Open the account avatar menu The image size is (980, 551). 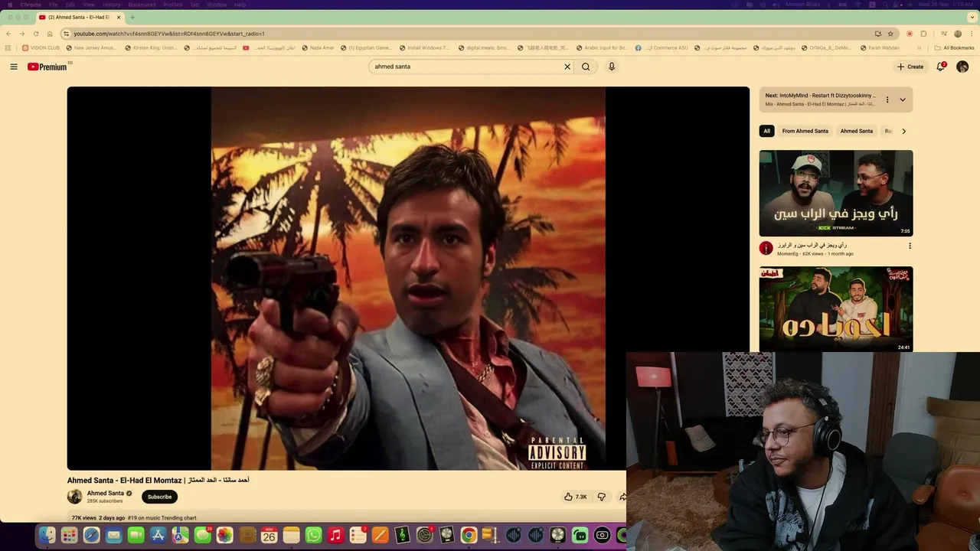[962, 67]
